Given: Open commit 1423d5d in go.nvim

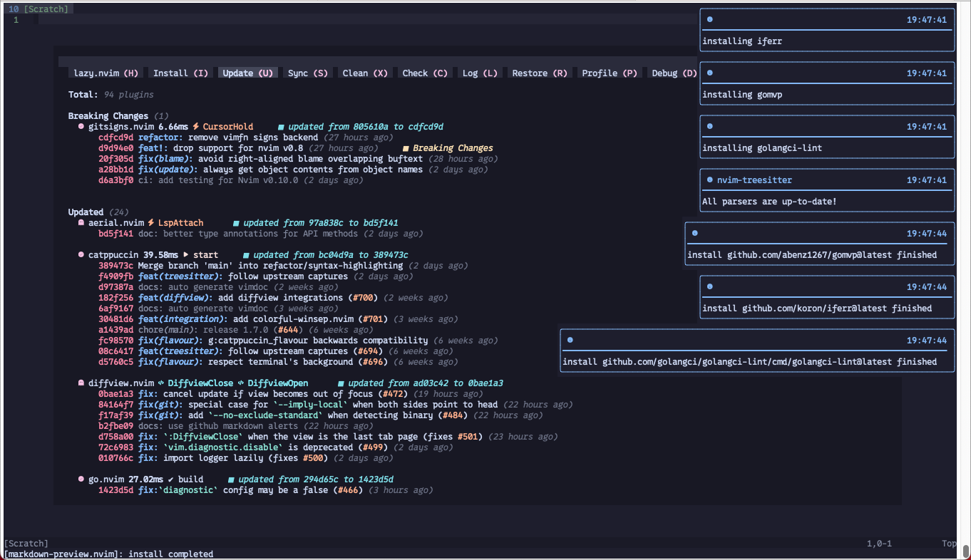Looking at the screenshot, I should [x=115, y=490].
